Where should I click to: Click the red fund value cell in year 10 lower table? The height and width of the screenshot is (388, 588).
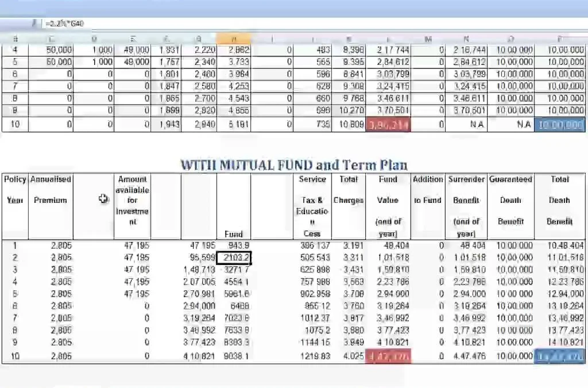pyautogui.click(x=388, y=356)
